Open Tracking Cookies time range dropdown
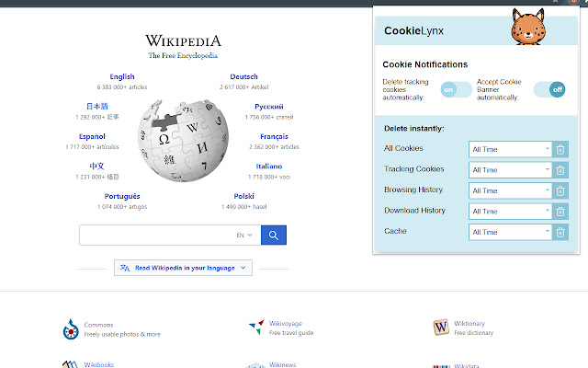 510,170
